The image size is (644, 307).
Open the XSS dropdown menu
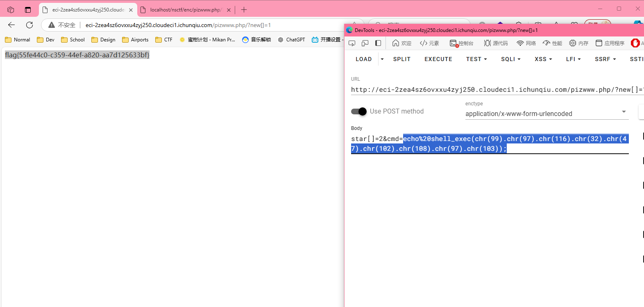[543, 59]
